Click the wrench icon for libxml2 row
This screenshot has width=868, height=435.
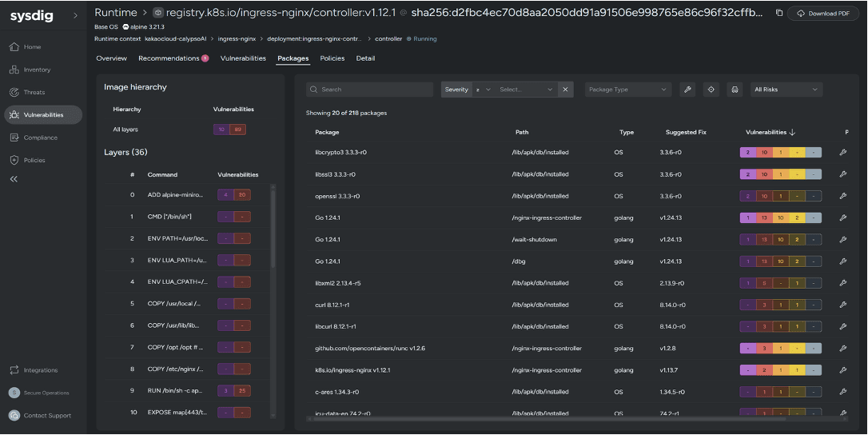843,283
